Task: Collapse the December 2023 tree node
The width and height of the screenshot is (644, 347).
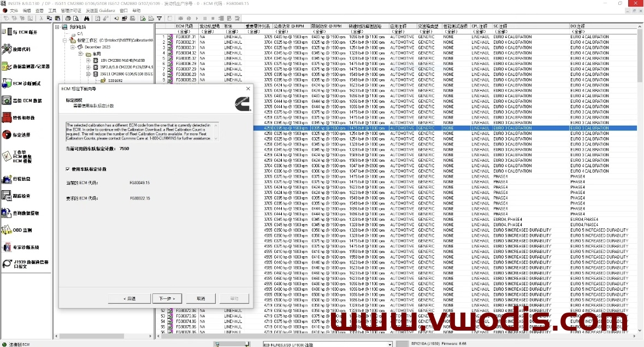Action: pyautogui.click(x=73, y=47)
